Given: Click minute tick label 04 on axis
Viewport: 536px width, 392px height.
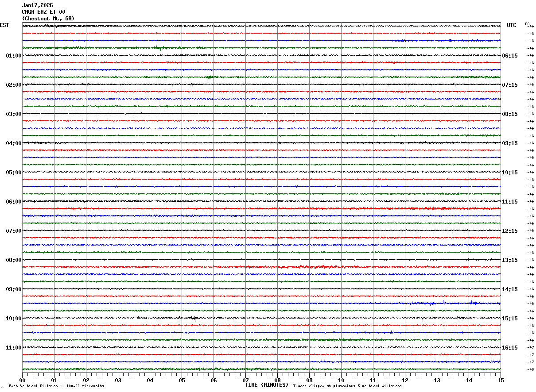Looking at the screenshot, I should tap(150, 380).
